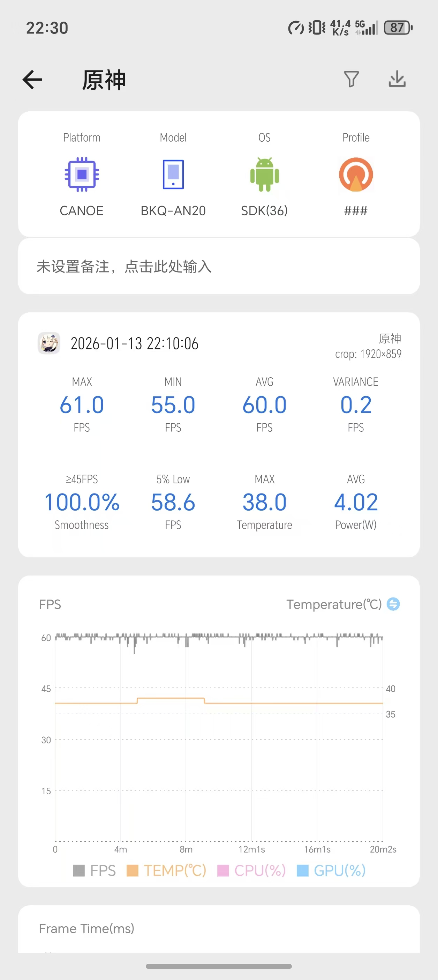Tap the 8m marker on chart timeline
The width and height of the screenshot is (438, 980).
tap(186, 849)
